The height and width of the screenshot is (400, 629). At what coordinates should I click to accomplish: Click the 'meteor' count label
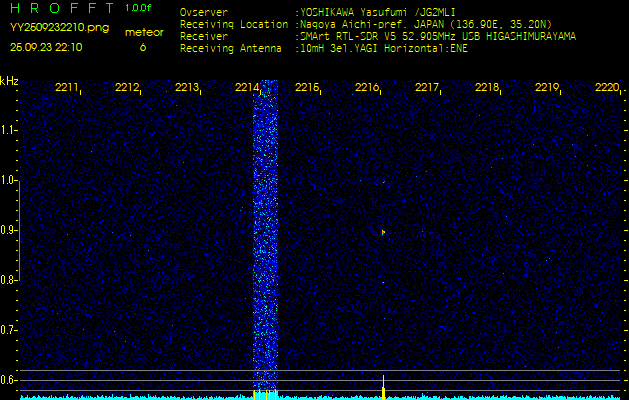(x=144, y=33)
